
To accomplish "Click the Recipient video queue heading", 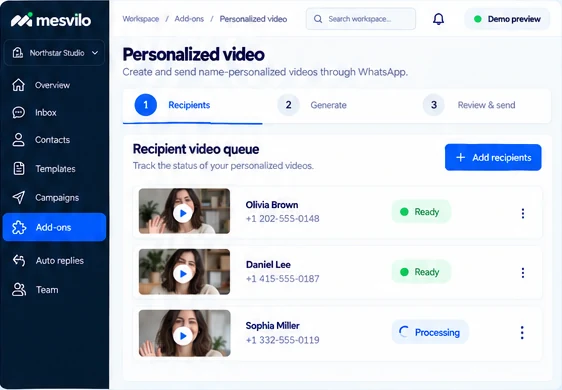I will pos(196,149).
